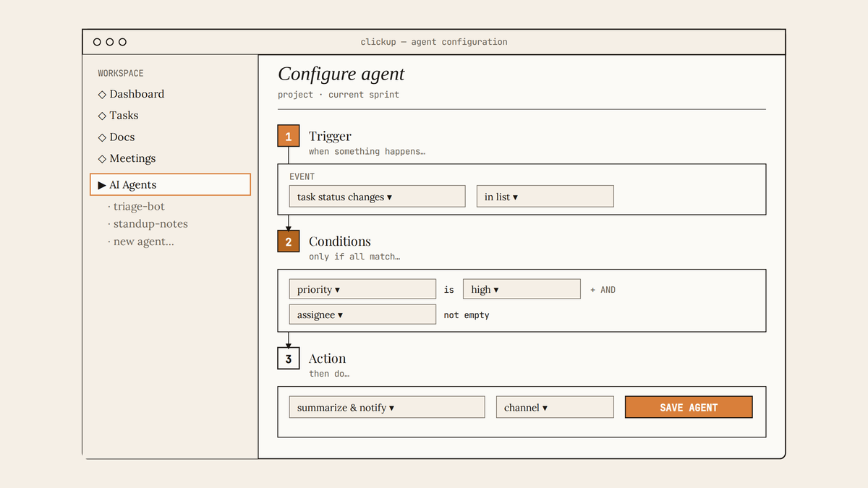Open the priority condition dropdown

(362, 289)
